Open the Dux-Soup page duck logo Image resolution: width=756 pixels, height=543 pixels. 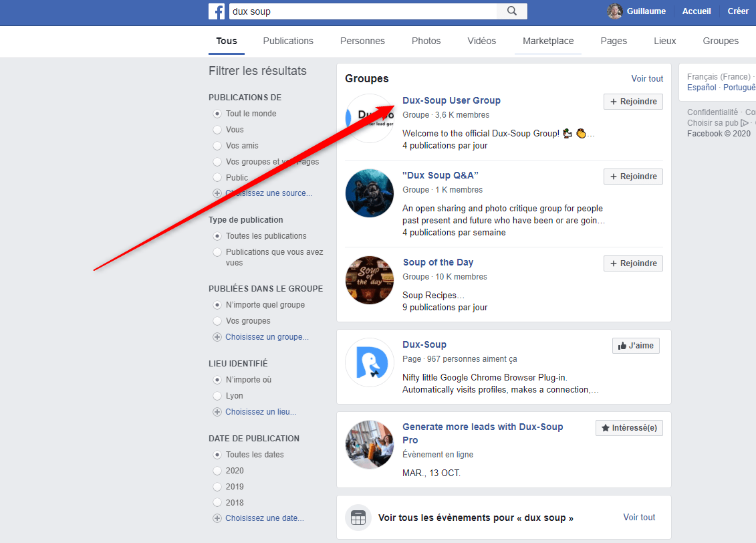[x=370, y=362]
